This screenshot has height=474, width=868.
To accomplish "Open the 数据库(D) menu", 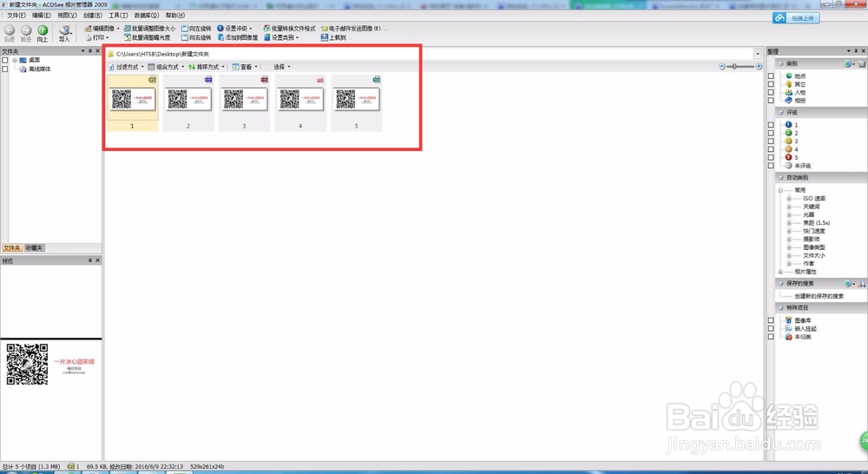I will pos(147,16).
